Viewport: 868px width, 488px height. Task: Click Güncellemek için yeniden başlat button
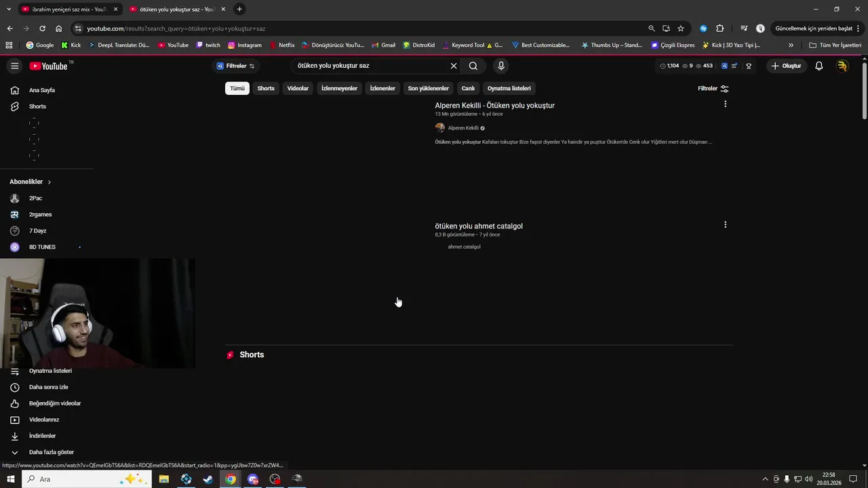[x=816, y=28]
